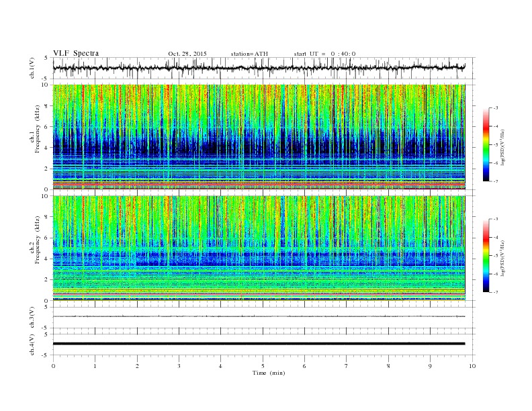The height and width of the screenshot is (411, 532).
Task: Click the 'ch.3(V)' axis label
Action: pyautogui.click(x=32, y=318)
